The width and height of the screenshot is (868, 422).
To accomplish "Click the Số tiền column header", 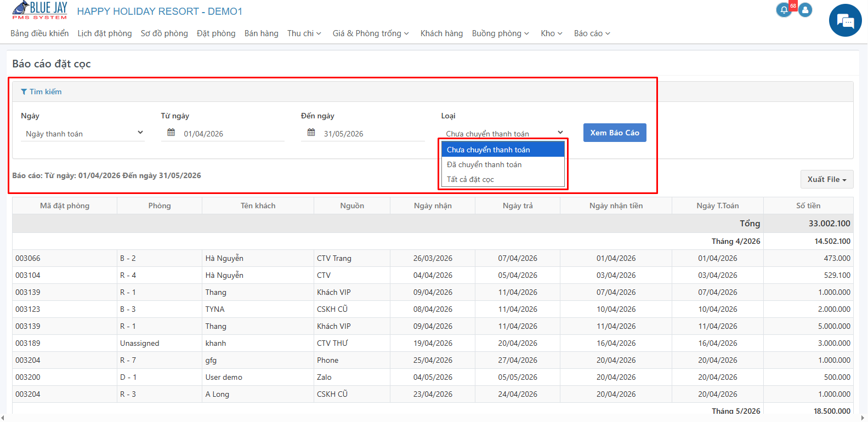I will click(808, 206).
